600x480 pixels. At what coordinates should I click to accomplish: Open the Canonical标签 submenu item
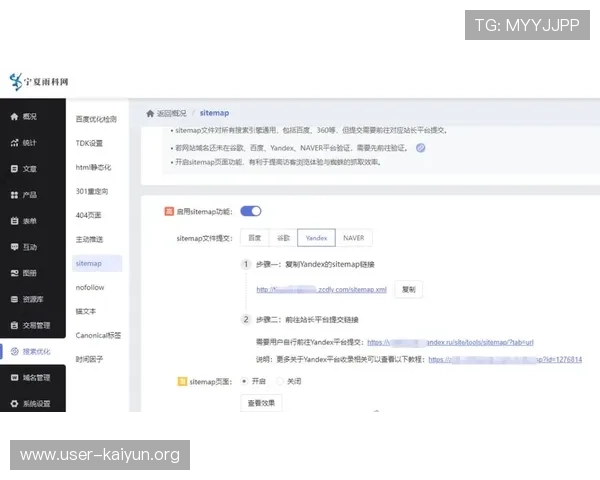pyautogui.click(x=98, y=335)
